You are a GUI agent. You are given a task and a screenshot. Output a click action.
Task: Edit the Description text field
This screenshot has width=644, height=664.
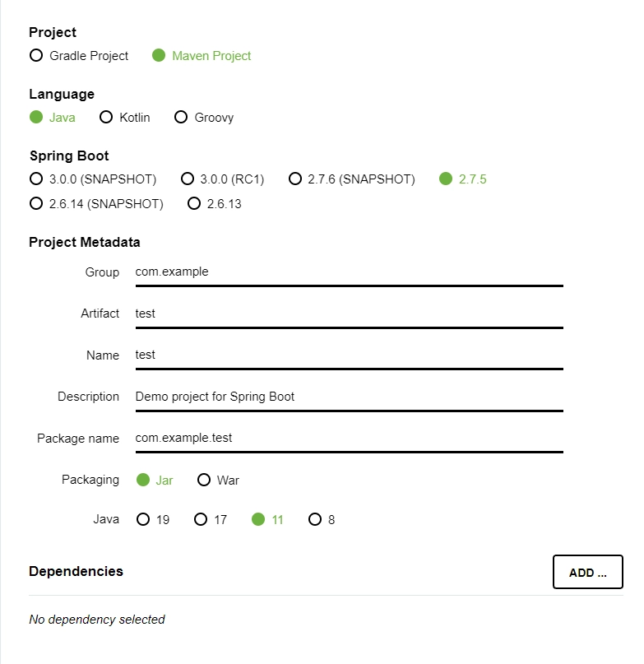tap(349, 397)
